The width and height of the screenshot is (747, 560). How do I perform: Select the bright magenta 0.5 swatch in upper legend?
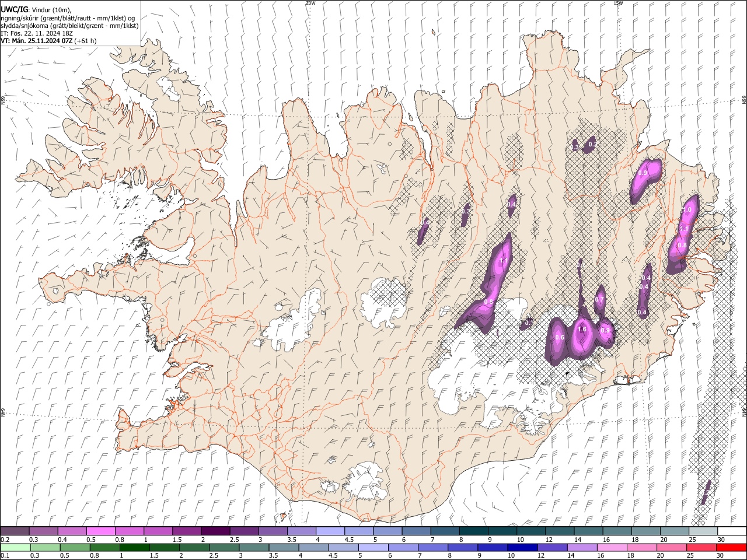click(x=100, y=531)
